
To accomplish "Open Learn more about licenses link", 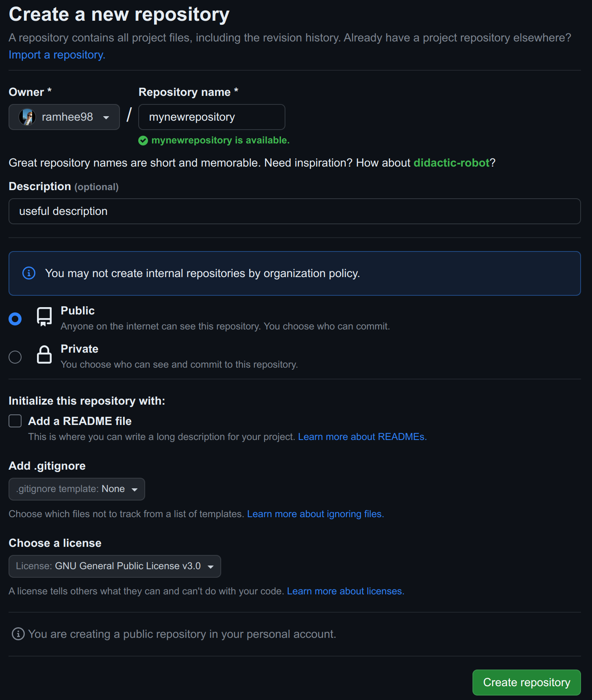I will 345,591.
